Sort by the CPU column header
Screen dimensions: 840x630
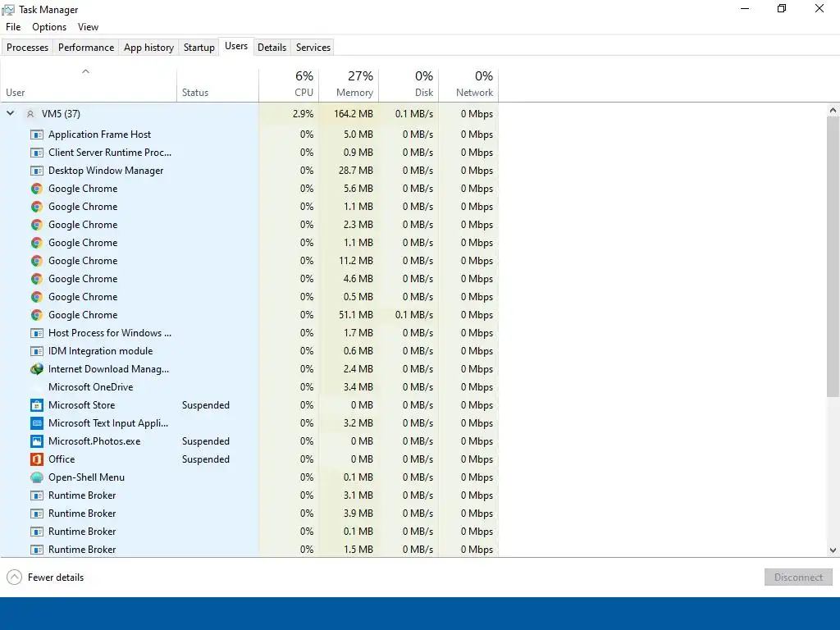289,84
